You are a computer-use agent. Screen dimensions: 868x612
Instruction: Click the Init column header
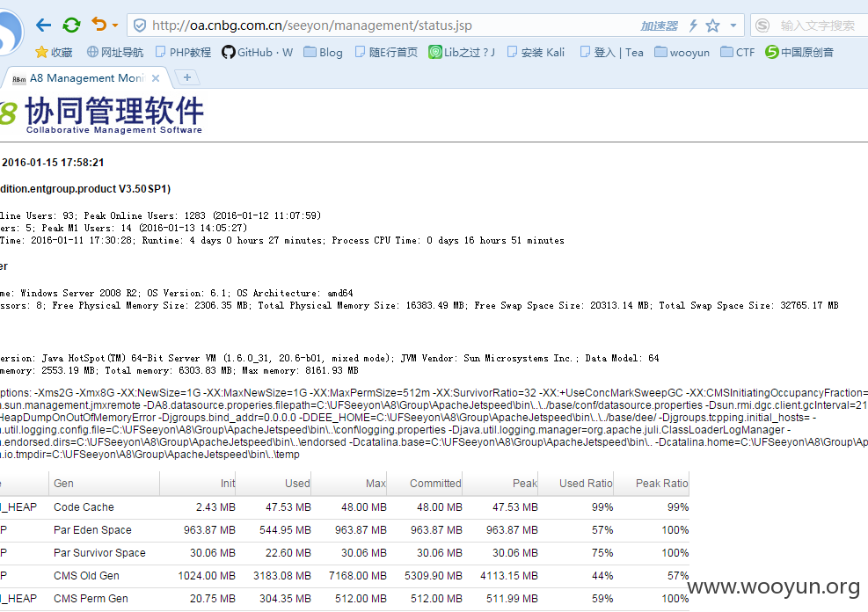tap(228, 483)
